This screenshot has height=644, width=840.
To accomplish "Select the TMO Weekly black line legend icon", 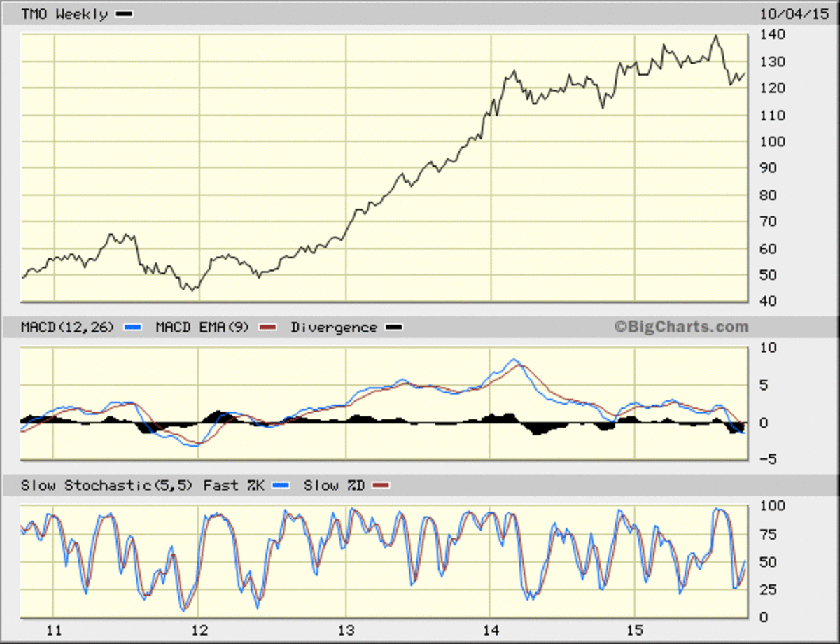I will [123, 13].
